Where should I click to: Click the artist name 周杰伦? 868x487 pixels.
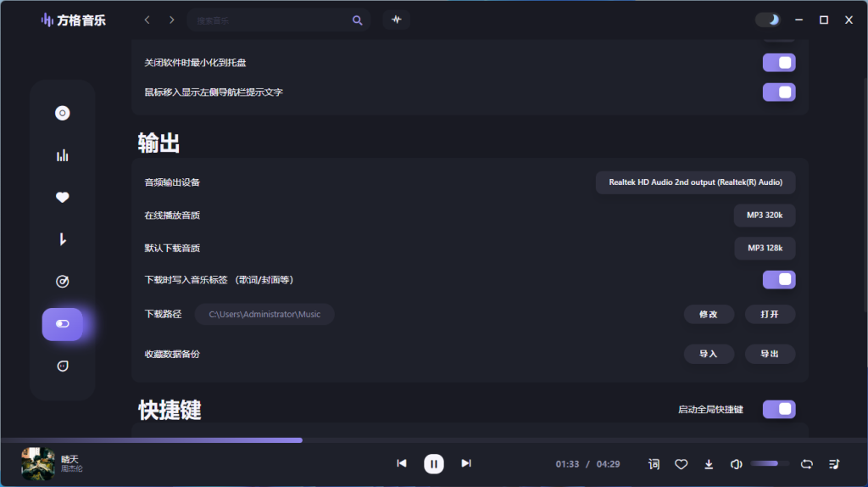coord(71,468)
